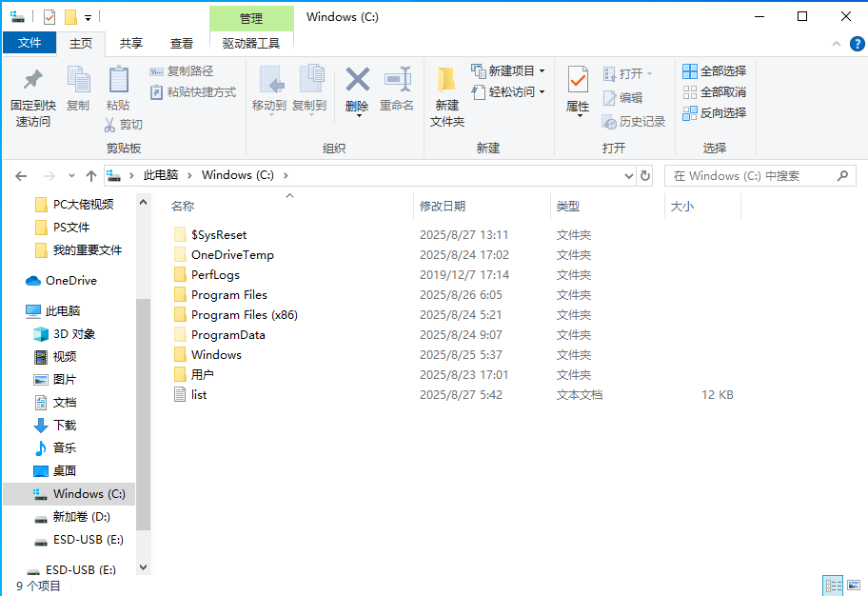The image size is (868, 596).
Task: Open Customize Quick Access Toolbar dropdown arrow
Action: pos(88,18)
